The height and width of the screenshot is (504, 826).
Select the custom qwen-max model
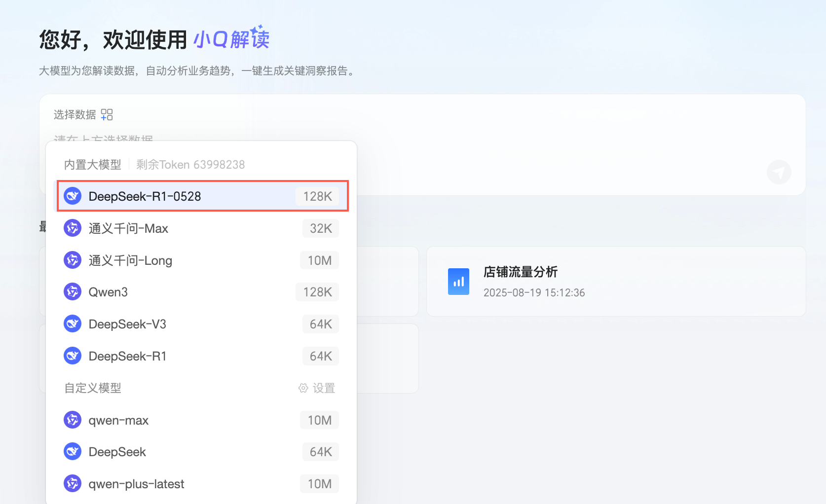coord(201,420)
